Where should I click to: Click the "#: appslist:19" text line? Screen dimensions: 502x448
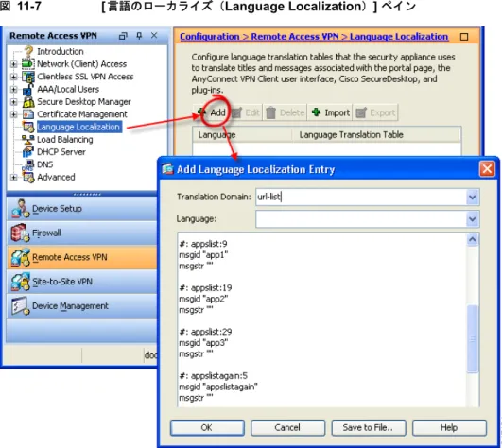[205, 287]
